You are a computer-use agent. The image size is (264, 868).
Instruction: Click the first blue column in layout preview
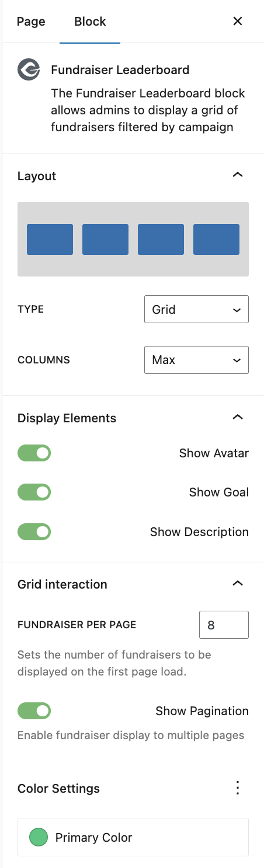tap(50, 239)
